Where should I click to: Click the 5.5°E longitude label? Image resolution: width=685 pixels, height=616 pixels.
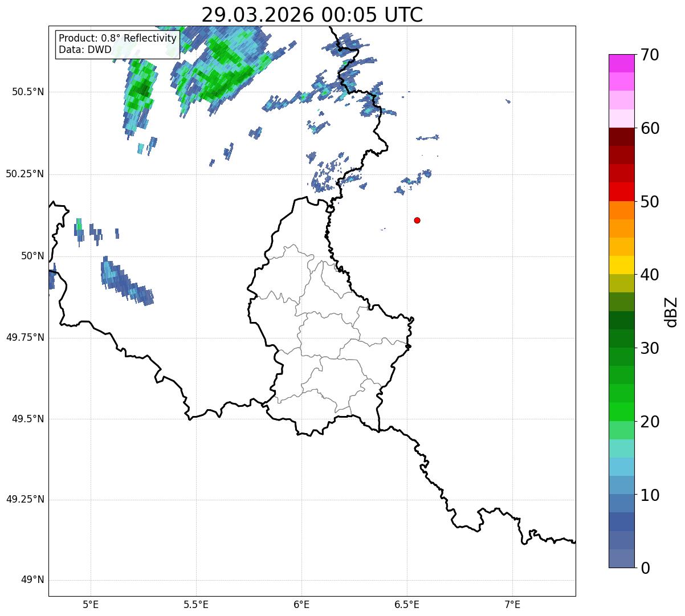196,604
